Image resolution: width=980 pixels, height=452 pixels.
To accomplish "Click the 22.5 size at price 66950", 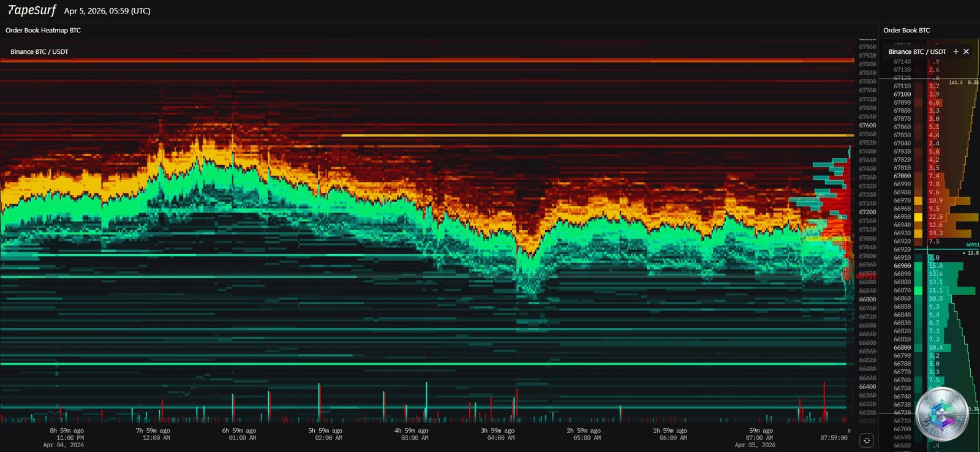I will pos(935,217).
